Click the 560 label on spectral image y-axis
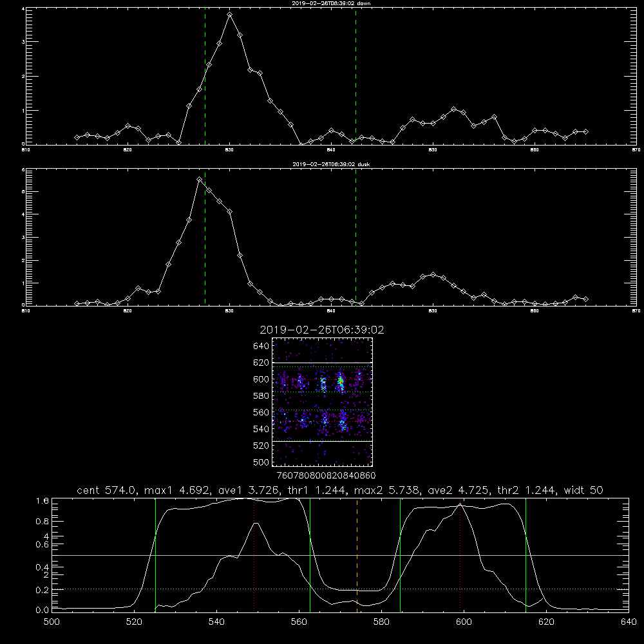 [261, 412]
